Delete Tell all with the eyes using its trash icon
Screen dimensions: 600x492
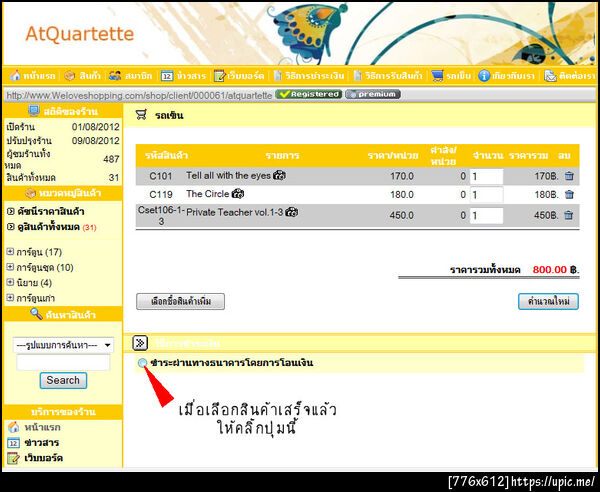point(569,176)
